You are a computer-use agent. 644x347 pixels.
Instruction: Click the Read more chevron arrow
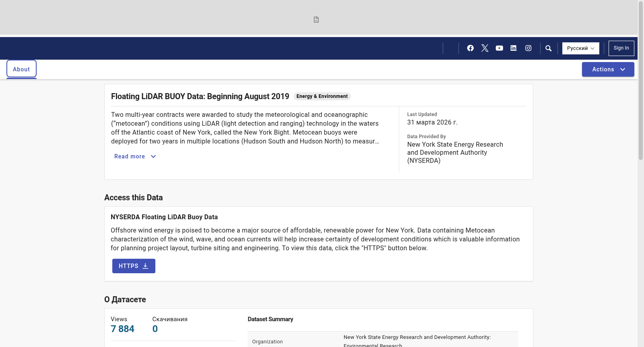pyautogui.click(x=153, y=156)
